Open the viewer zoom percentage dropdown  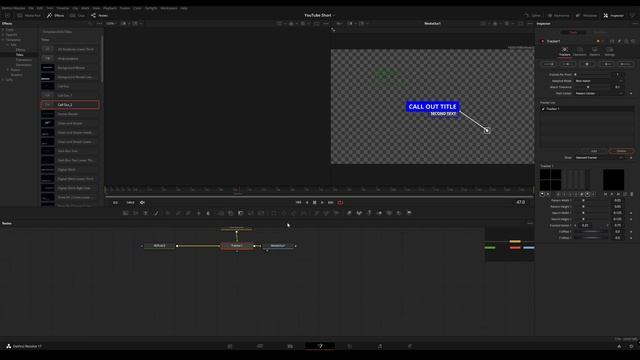pyautogui.click(x=111, y=24)
